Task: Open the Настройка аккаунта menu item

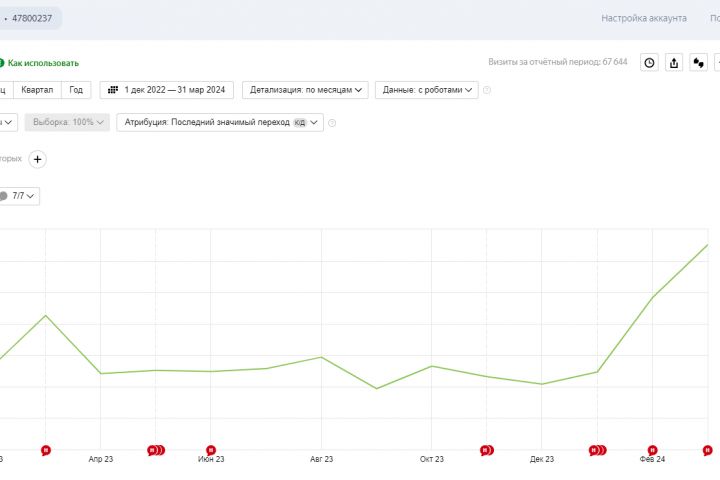Action: (x=644, y=18)
